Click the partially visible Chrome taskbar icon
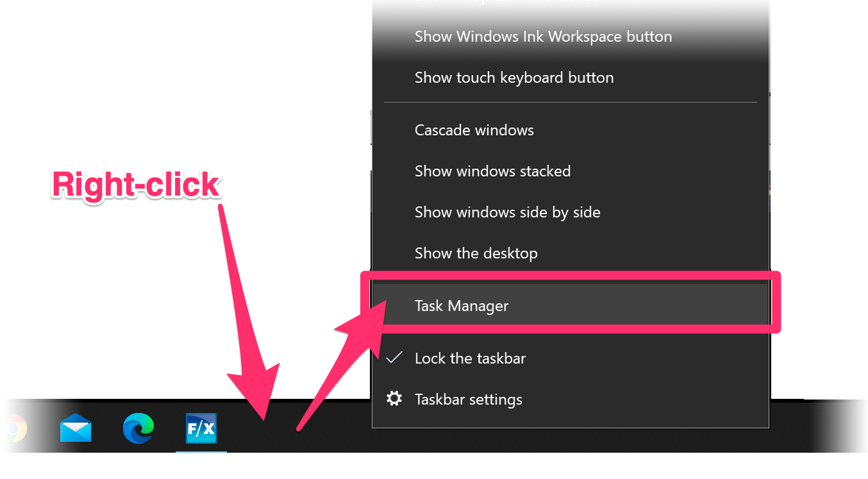 coord(14,428)
